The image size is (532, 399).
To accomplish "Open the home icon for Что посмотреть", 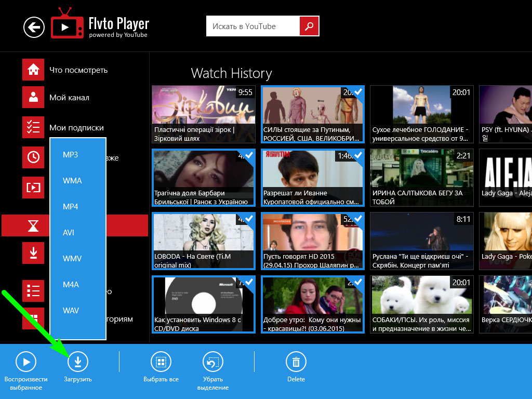I will pyautogui.click(x=33, y=70).
